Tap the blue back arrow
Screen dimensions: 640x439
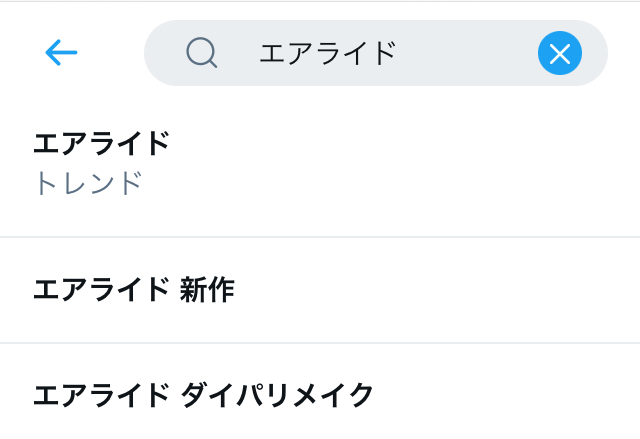pyautogui.click(x=61, y=53)
